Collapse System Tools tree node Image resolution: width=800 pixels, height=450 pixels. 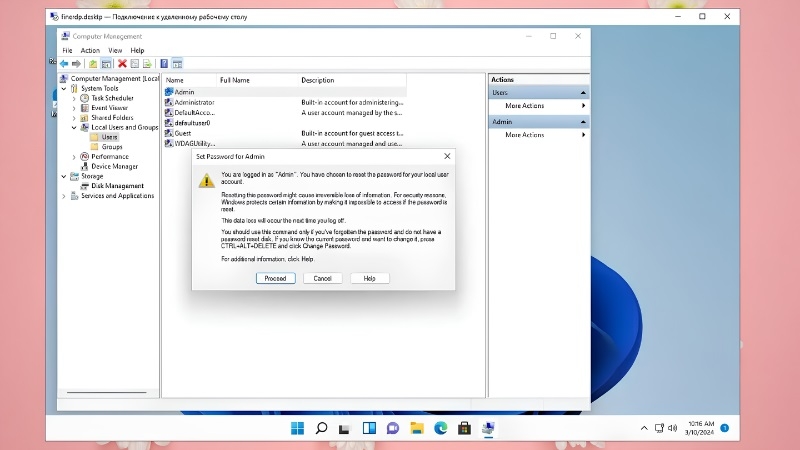pyautogui.click(x=64, y=88)
